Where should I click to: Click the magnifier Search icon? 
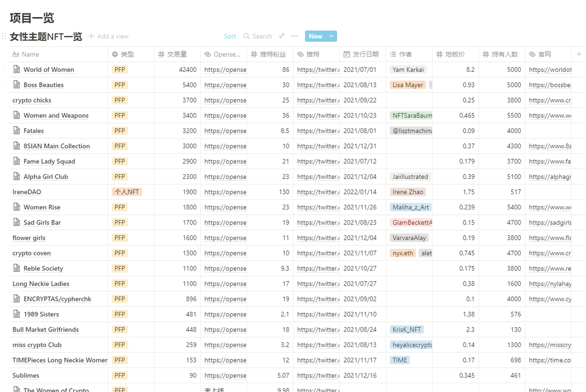(x=247, y=36)
